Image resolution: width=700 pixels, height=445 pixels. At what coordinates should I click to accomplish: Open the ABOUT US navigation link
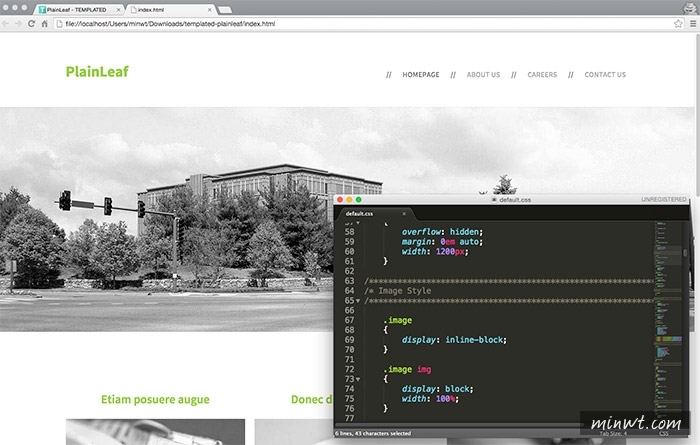click(483, 74)
